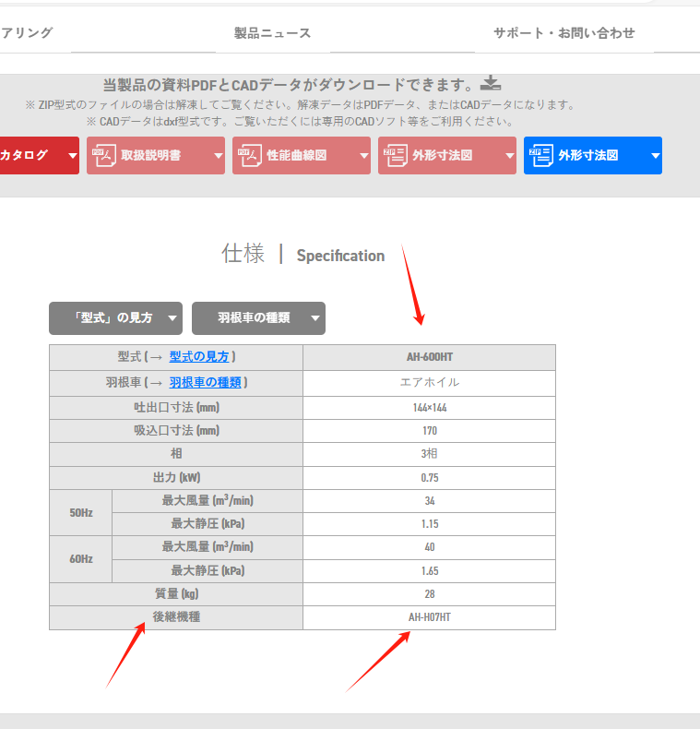
Task: Click the 出力 (kW) row label
Action: click(x=177, y=478)
